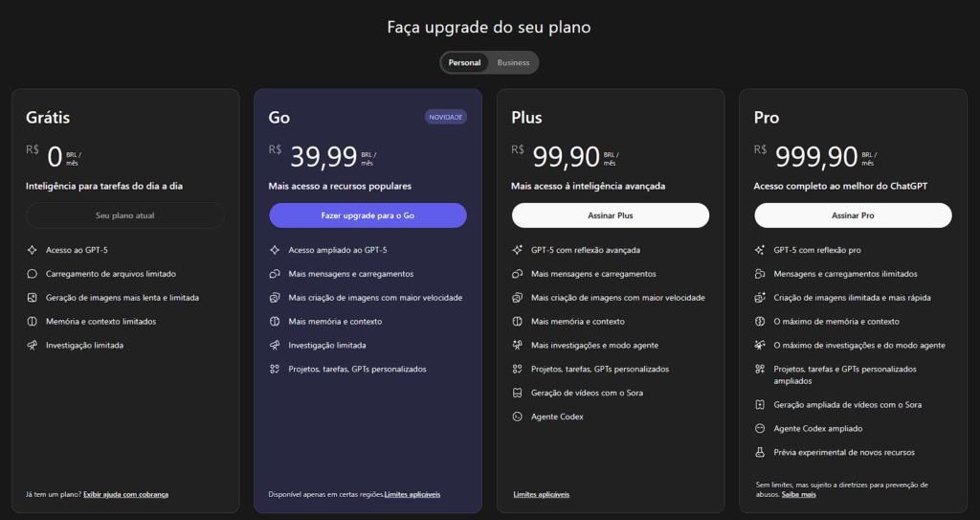Click the disabled Seu plano atual button
Image resolution: width=980 pixels, height=520 pixels.
pos(125,215)
